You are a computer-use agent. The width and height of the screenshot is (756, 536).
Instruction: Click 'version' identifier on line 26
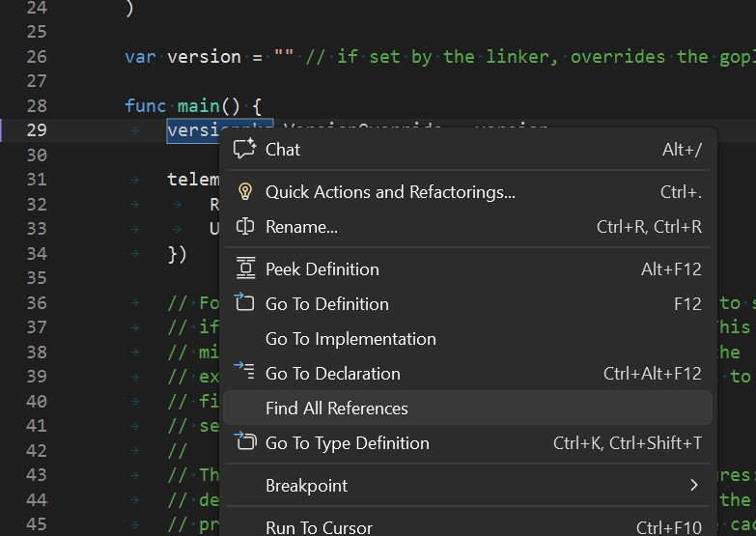coord(204,56)
